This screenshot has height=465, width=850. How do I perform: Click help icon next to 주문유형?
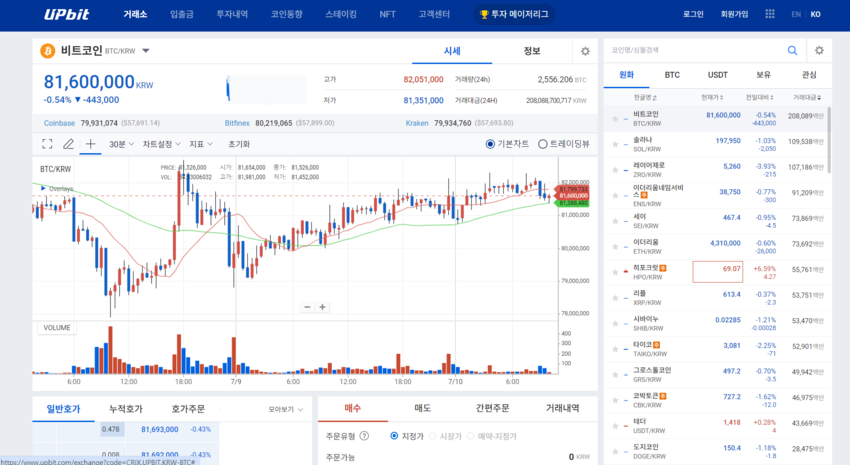tap(364, 436)
